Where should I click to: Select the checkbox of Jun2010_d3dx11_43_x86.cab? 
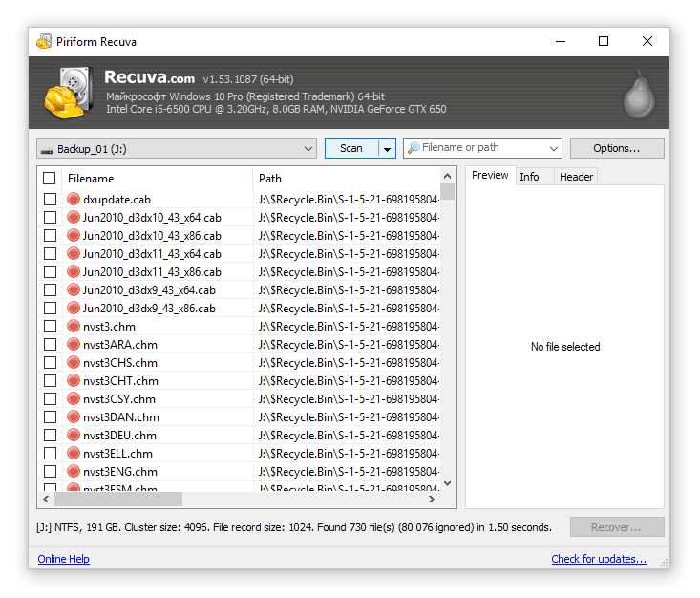pyautogui.click(x=50, y=272)
